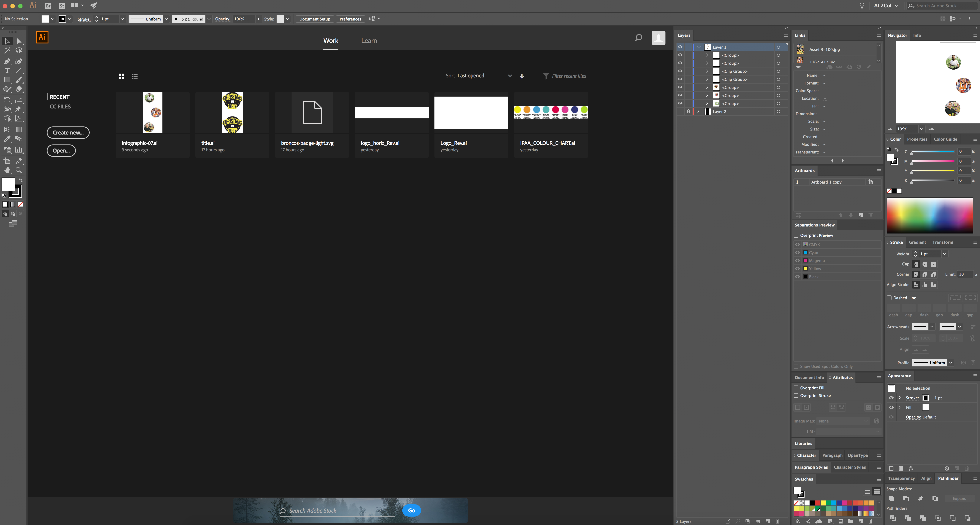Screen dimensions: 980x525
Task: Enable Overprint Stroke checkbox
Action: pyautogui.click(x=796, y=395)
